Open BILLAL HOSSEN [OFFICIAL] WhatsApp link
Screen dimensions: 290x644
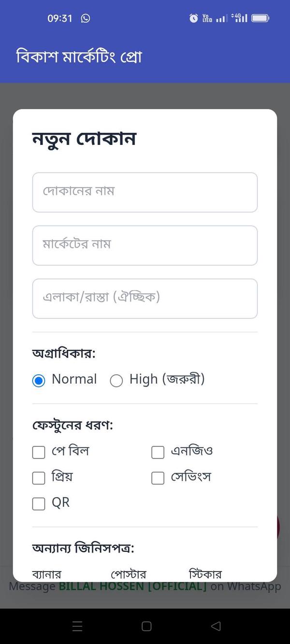point(132,587)
